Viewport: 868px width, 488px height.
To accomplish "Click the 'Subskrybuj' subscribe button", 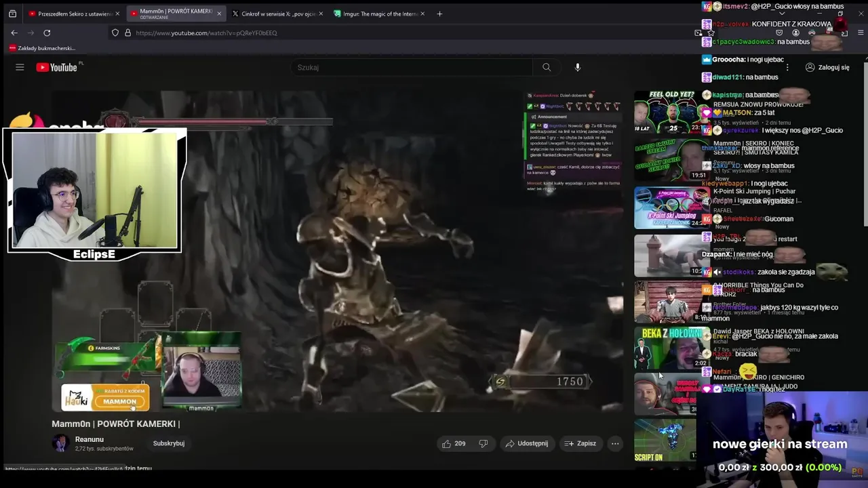I will (169, 443).
